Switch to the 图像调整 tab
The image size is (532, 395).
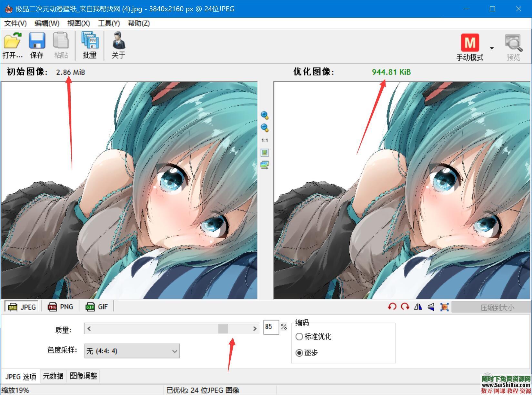[x=83, y=376]
